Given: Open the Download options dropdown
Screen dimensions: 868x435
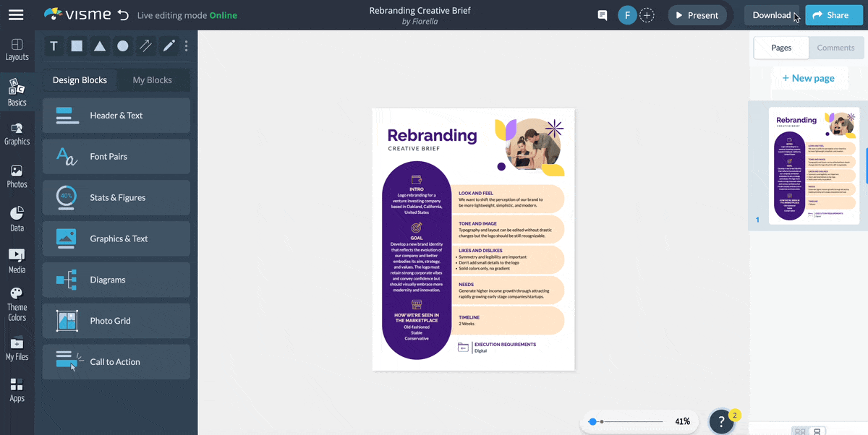Looking at the screenshot, I should click(771, 14).
